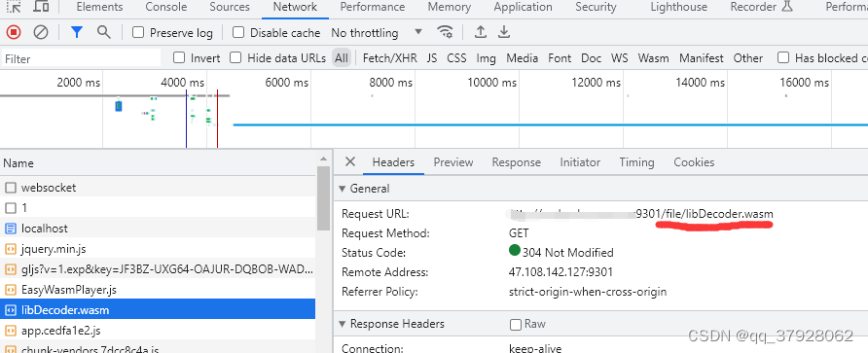Screen dimensions: 868x353
Task: Filter requests by Media type
Action: click(522, 58)
